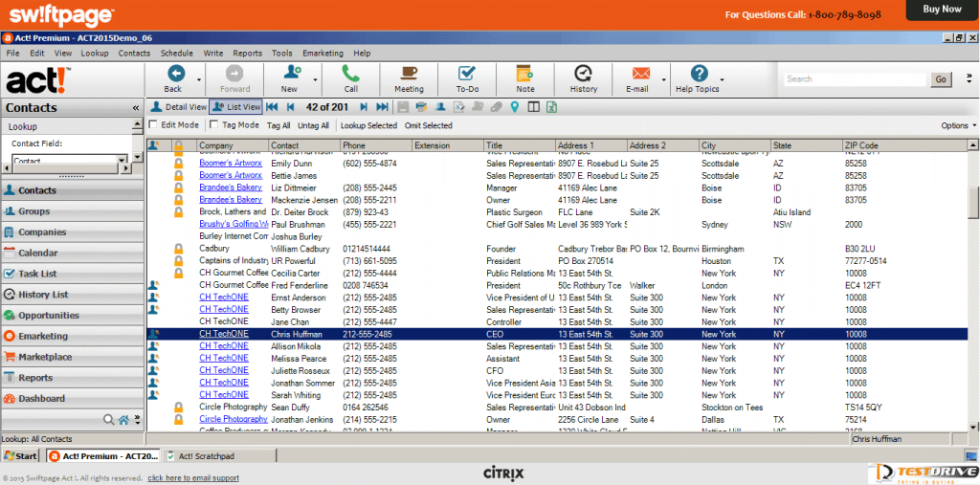The image size is (980, 485).
Task: Click the map location pin icon
Action: (x=514, y=107)
